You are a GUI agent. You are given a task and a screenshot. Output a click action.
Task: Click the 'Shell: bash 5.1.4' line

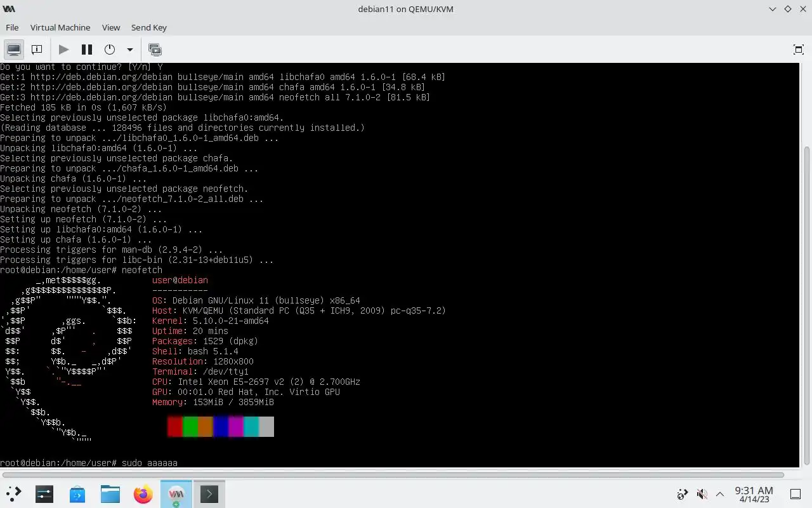pos(195,351)
